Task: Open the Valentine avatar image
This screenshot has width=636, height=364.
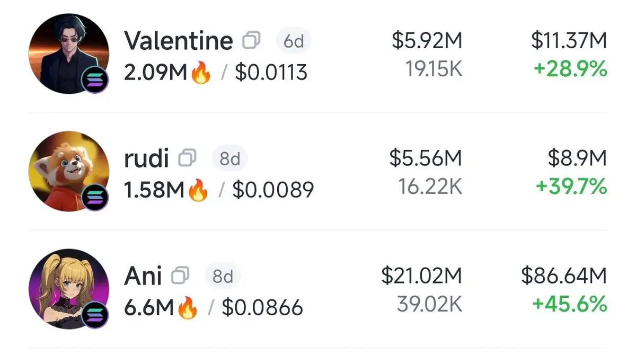Action: 69,54
